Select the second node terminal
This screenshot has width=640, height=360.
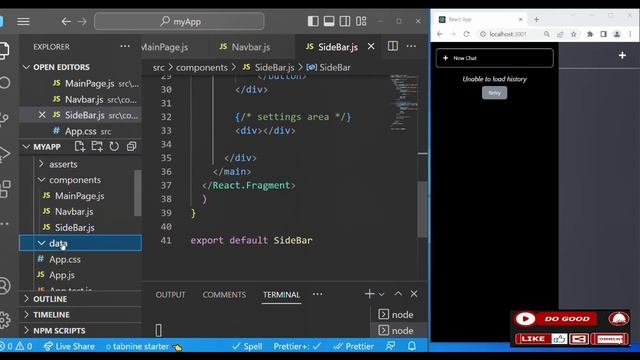tap(396, 331)
